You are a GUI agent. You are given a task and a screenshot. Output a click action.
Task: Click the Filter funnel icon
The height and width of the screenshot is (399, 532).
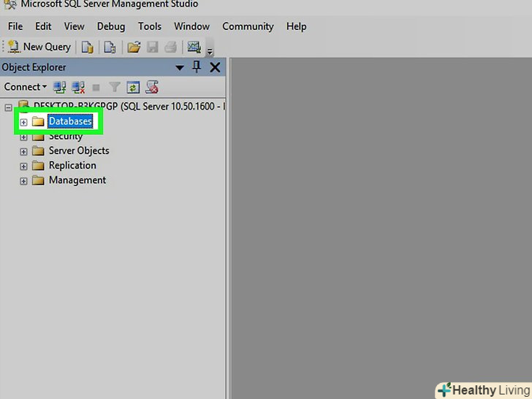coord(115,87)
